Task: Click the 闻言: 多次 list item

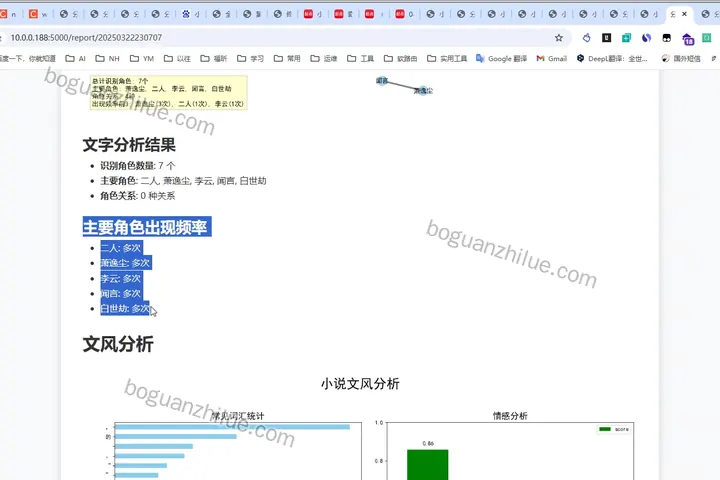Action: click(x=121, y=294)
